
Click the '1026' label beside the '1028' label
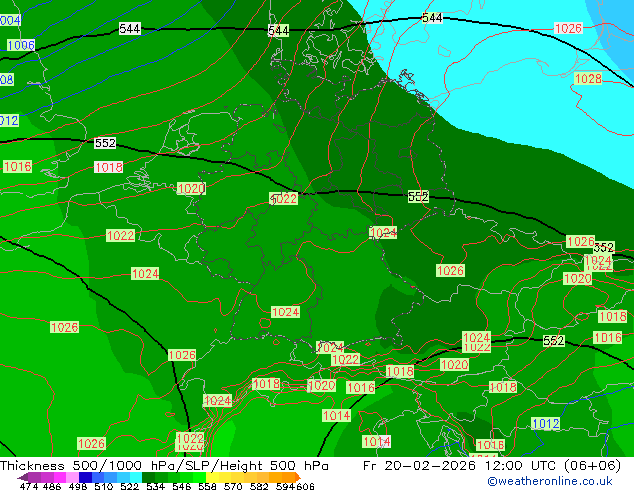[x=568, y=28]
